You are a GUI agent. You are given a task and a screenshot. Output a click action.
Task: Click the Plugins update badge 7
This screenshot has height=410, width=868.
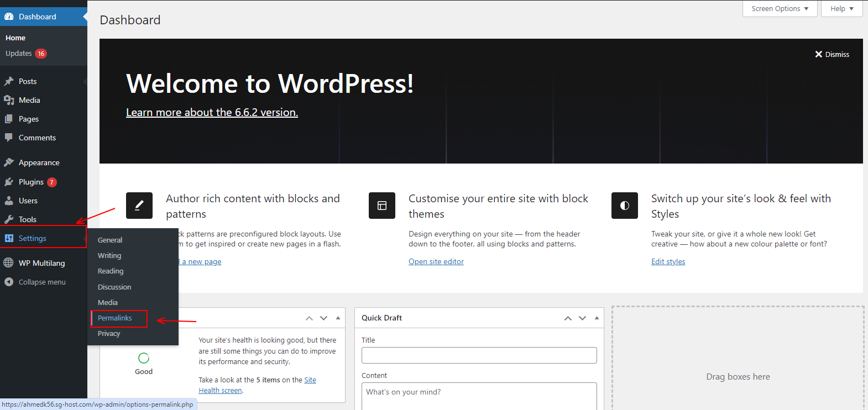click(x=51, y=182)
